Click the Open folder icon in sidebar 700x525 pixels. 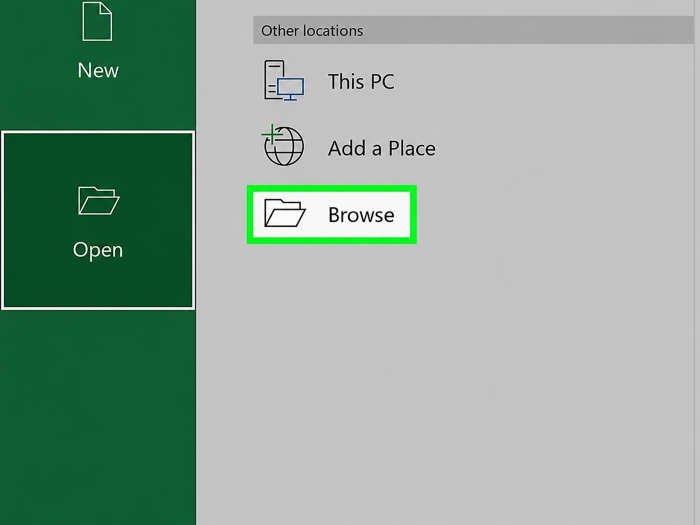[99, 201]
